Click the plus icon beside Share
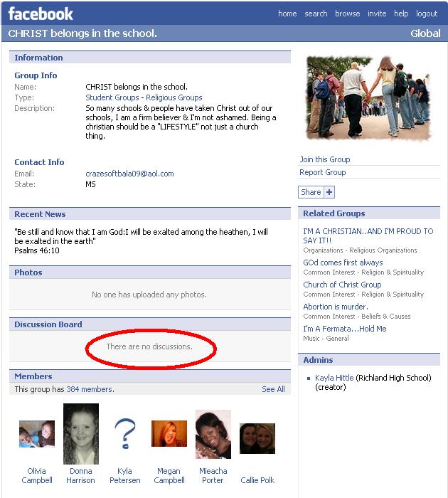This screenshot has width=448, height=498. pyautogui.click(x=329, y=192)
